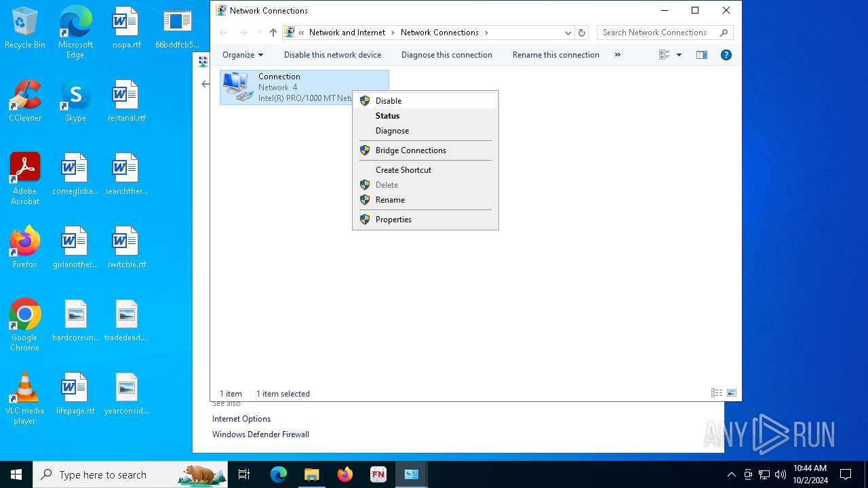Click the Windows Start button
Screen dimensions: 868x488
[x=16, y=474]
